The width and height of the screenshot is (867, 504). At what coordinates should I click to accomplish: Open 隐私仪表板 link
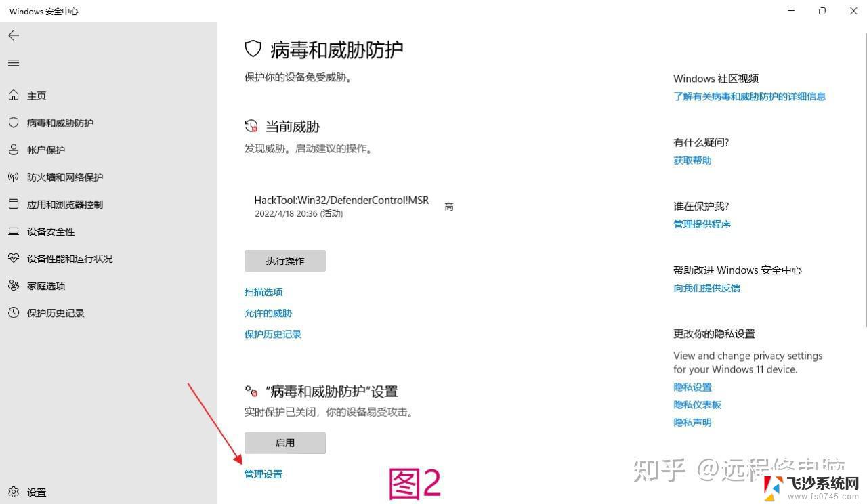click(x=697, y=404)
